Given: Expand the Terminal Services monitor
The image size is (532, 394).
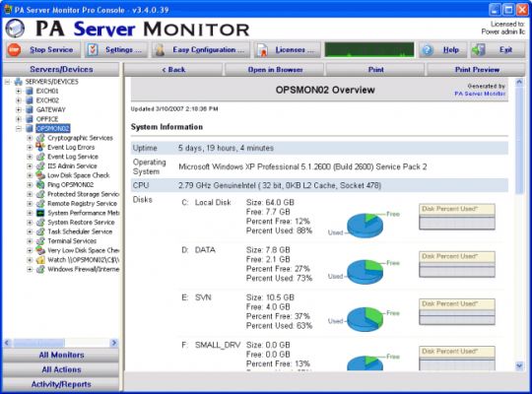Looking at the screenshot, I should 30,241.
